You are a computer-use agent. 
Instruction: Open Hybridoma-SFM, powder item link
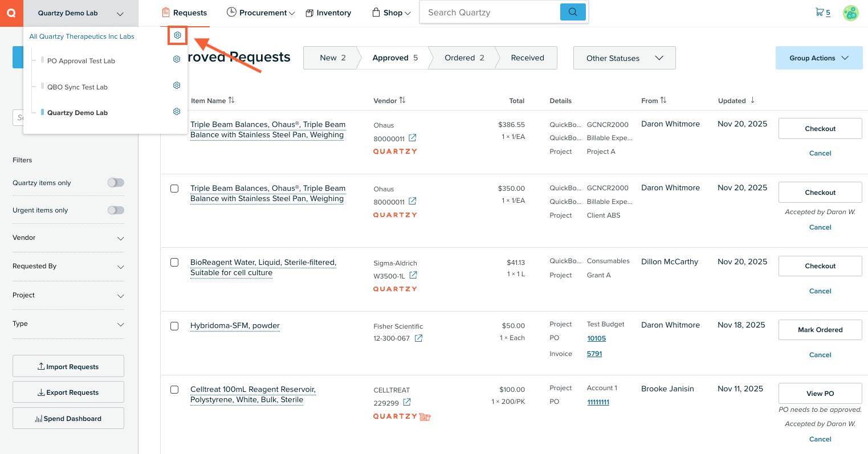click(235, 326)
